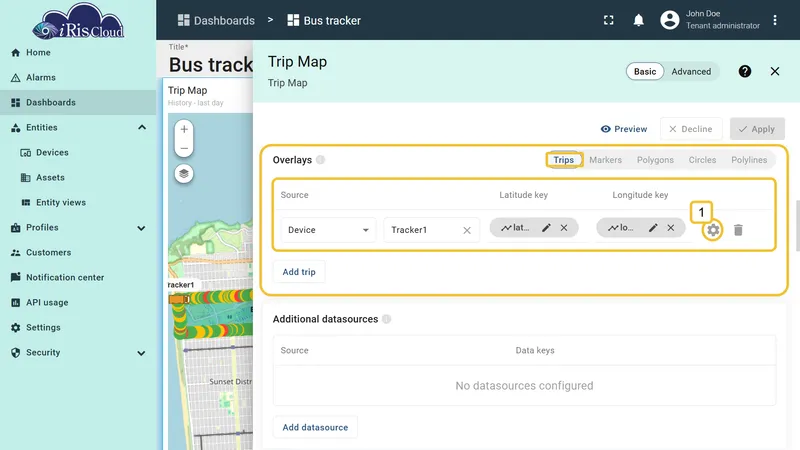Click Additional datasources info icon
This screenshot has height=450, width=800.
(387, 319)
